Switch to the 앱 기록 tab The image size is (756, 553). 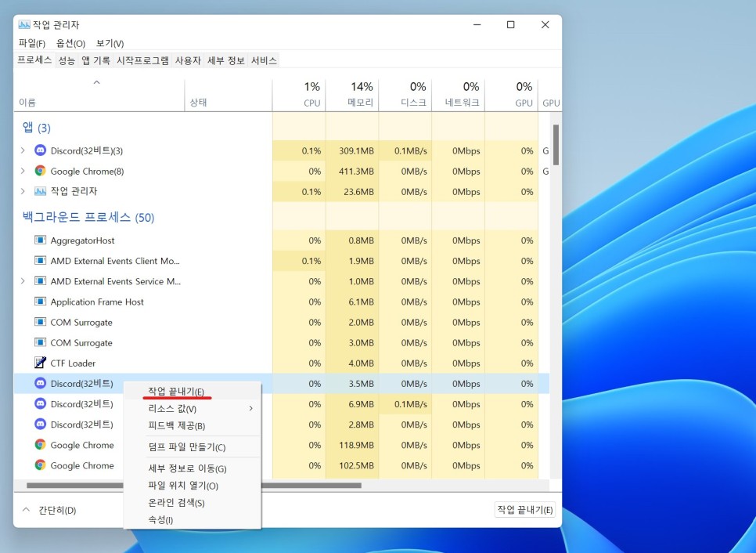tap(95, 61)
